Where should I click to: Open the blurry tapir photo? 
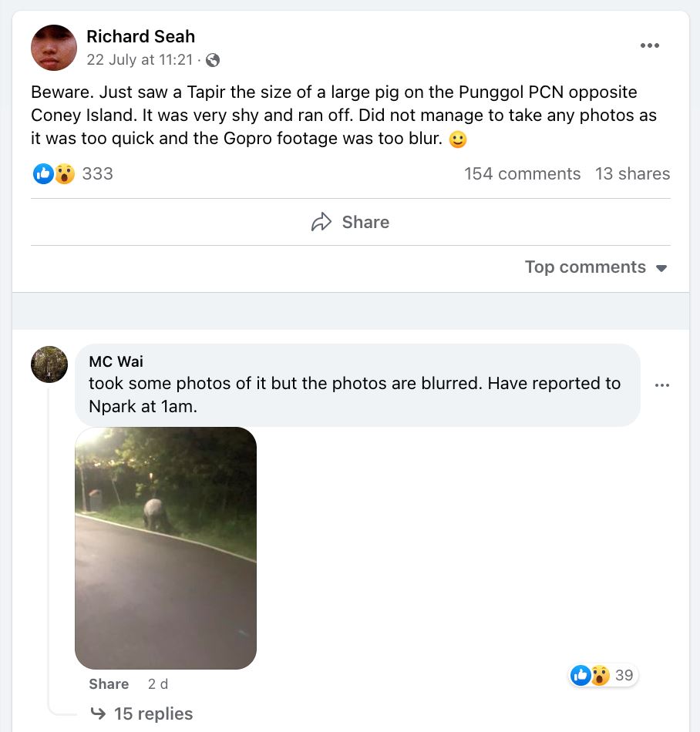166,548
